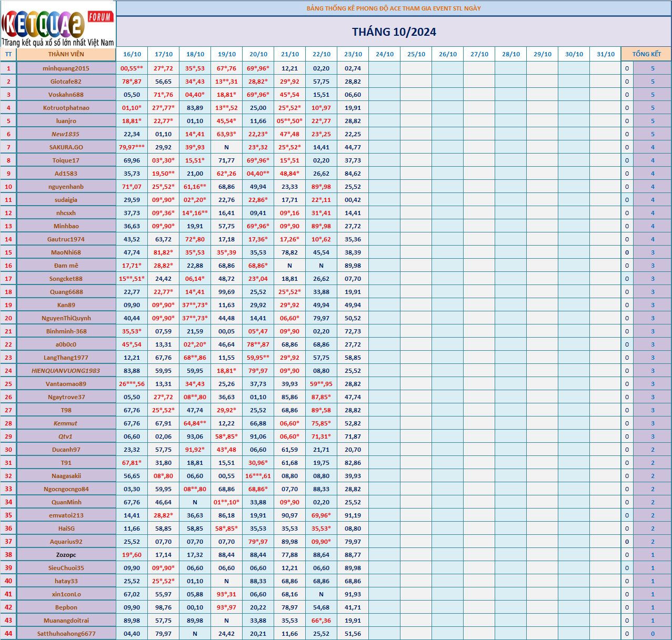
Task: Select member name Giotcafe82
Action: pyautogui.click(x=66, y=82)
